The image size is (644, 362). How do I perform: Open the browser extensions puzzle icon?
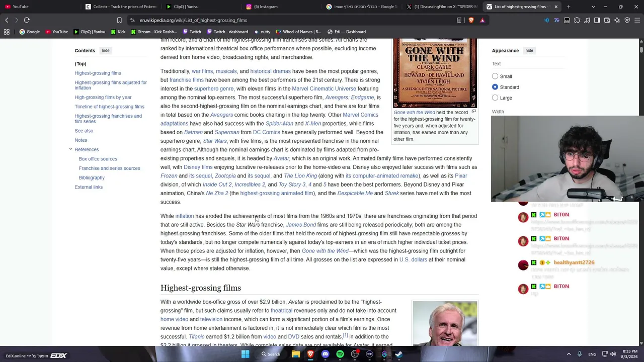coord(577,20)
